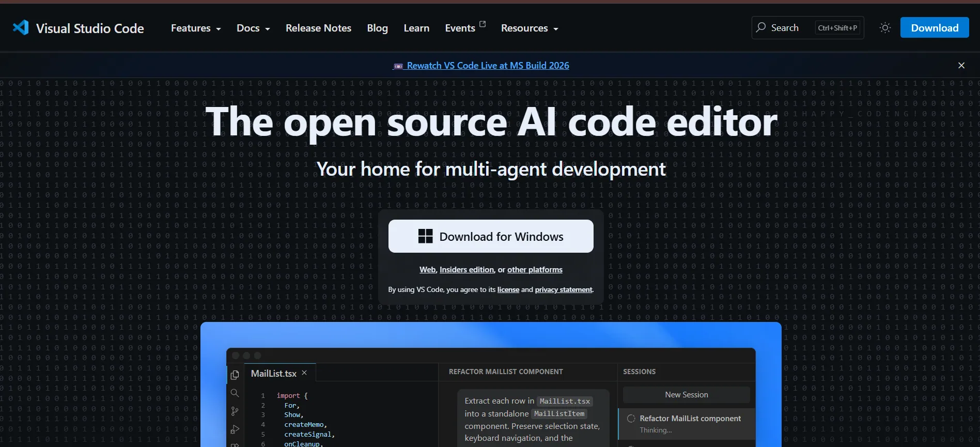Screen dimensions: 980x447
Task: Click the REFACTOR MAILLIST COMPONENT header
Action: 506,372
